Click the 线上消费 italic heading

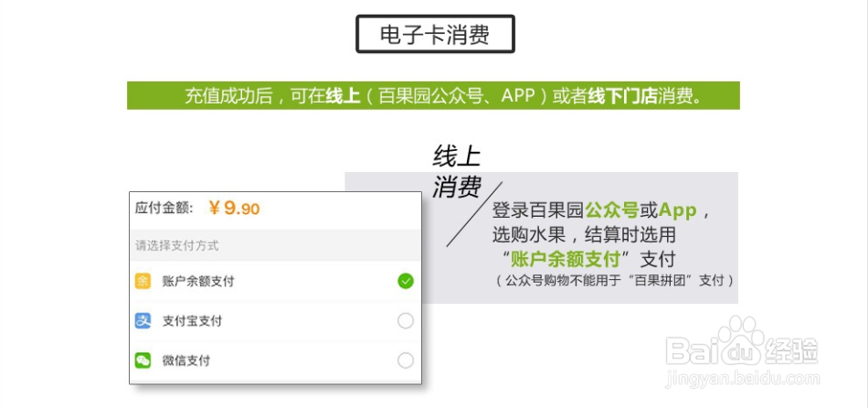(x=457, y=172)
